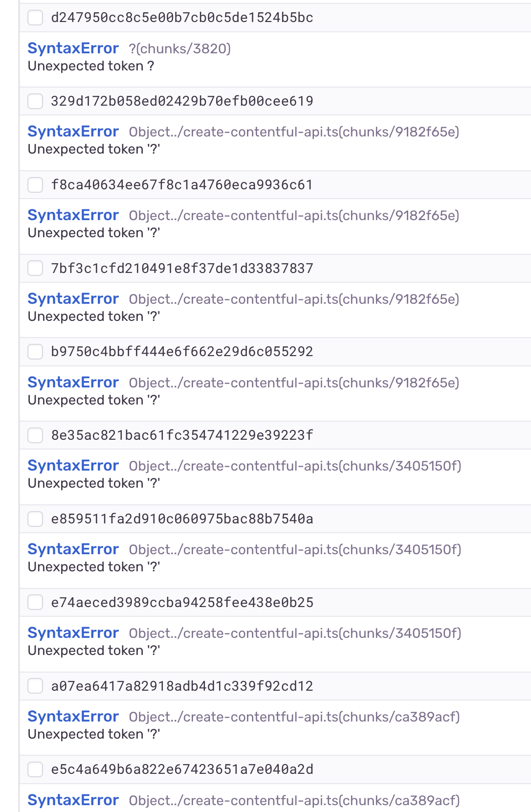Check the checkbox for hash e859511fa2d910c060975bac88b7540a
Image resolution: width=531 pixels, height=812 pixels.
(x=35, y=519)
